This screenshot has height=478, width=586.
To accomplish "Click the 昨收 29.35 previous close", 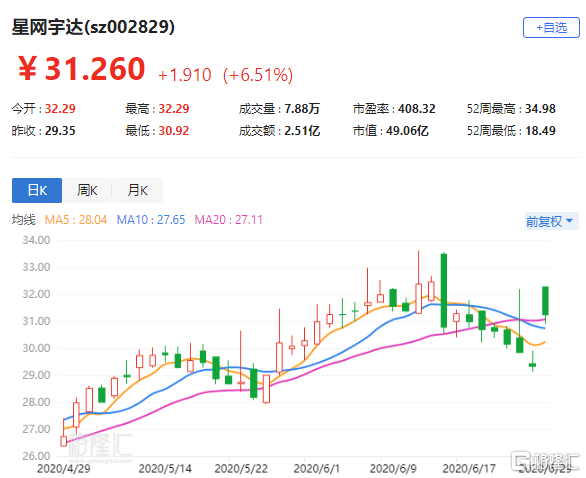I will [43, 131].
